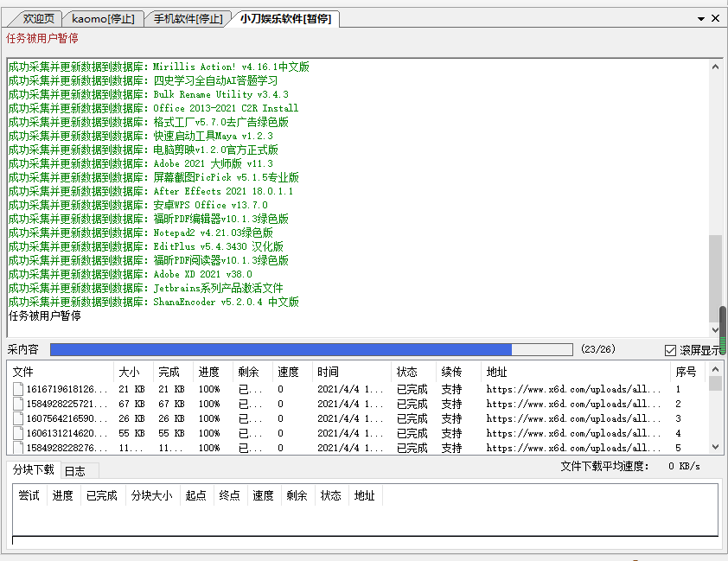Sort by the 续传 column header
Image resolution: width=728 pixels, height=561 pixels.
pyautogui.click(x=459, y=372)
